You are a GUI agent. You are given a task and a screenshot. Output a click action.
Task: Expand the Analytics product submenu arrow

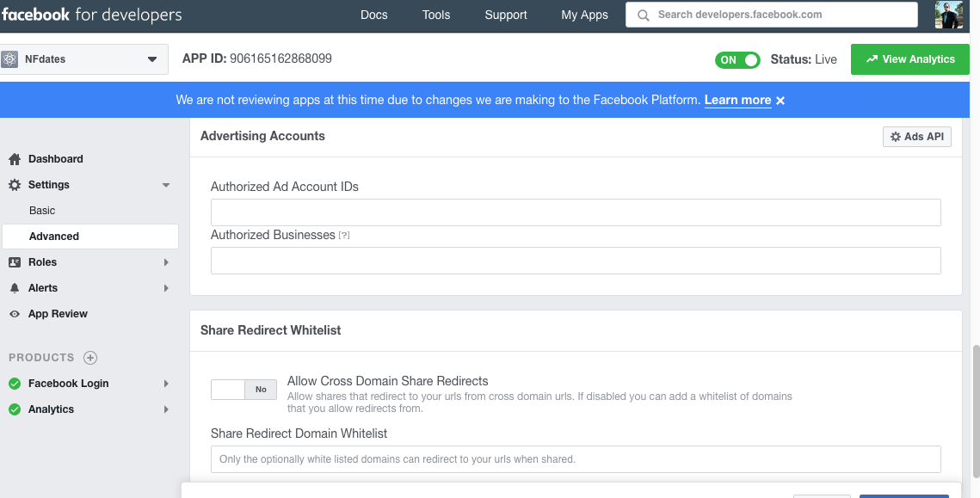(166, 409)
